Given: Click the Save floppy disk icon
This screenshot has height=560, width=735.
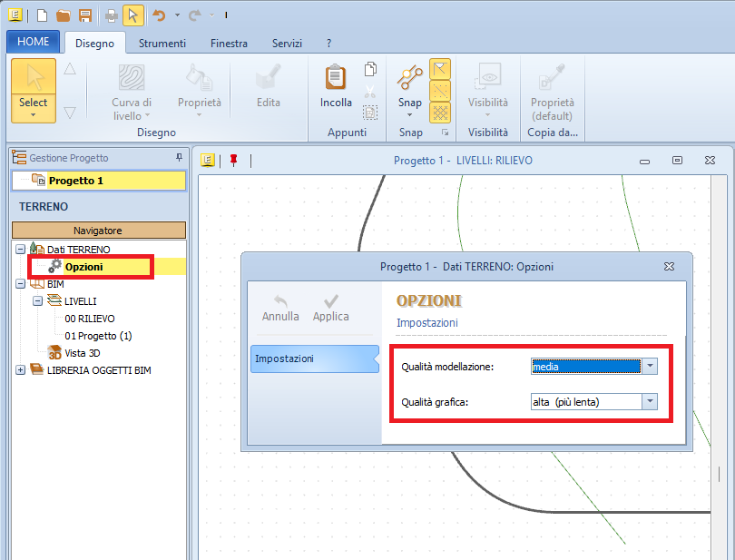Looking at the screenshot, I should [84, 15].
